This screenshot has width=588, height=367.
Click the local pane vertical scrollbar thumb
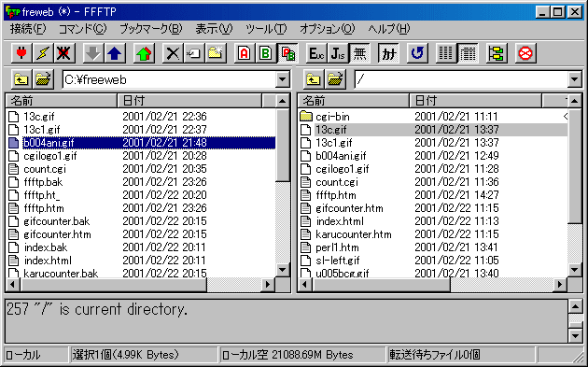click(x=283, y=145)
